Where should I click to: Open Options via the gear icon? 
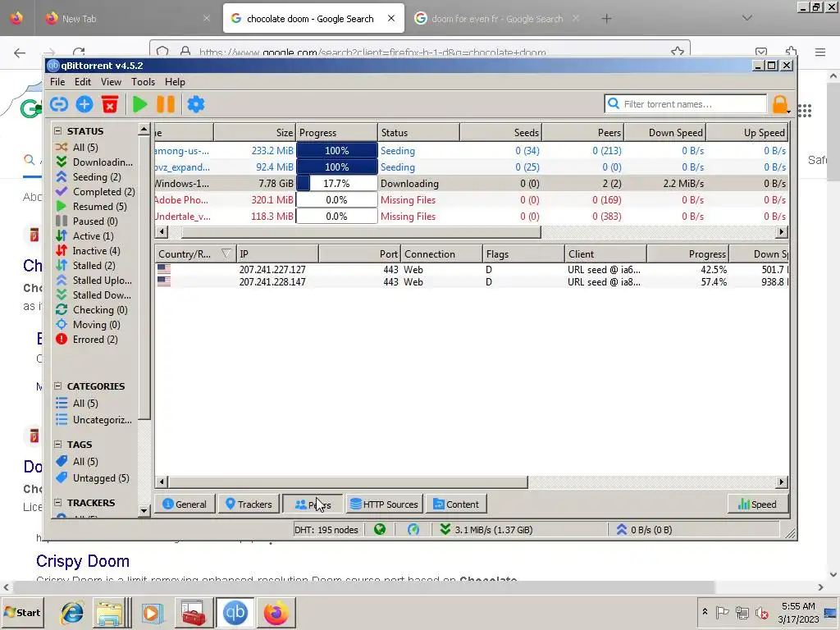[195, 104]
